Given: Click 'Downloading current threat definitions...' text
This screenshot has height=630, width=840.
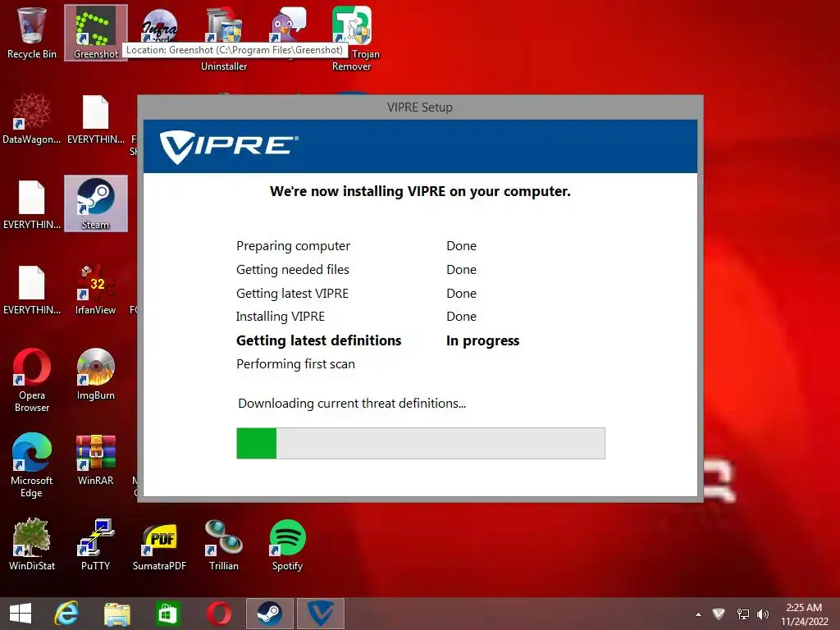Looking at the screenshot, I should coord(352,404).
